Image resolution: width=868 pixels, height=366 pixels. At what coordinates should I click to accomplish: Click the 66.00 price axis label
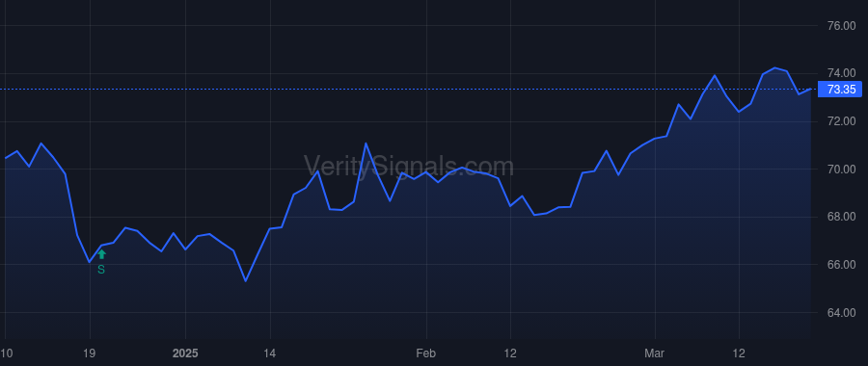[841, 265]
